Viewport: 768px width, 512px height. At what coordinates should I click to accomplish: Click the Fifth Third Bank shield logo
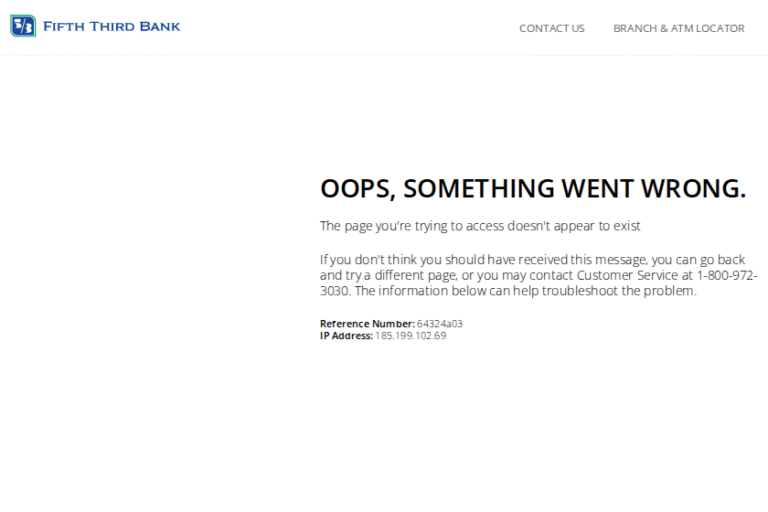tap(23, 26)
